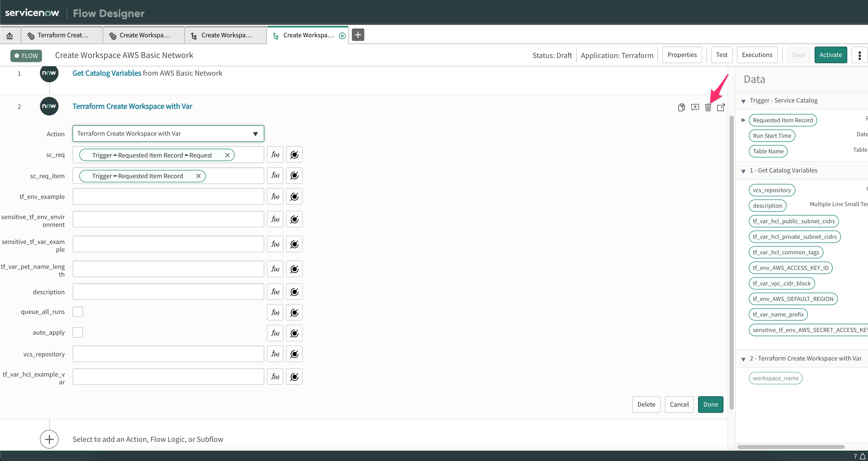Remove the Requested Item Record pill from sc_req_item
Viewport: 868px width, 461px height.
tap(198, 176)
